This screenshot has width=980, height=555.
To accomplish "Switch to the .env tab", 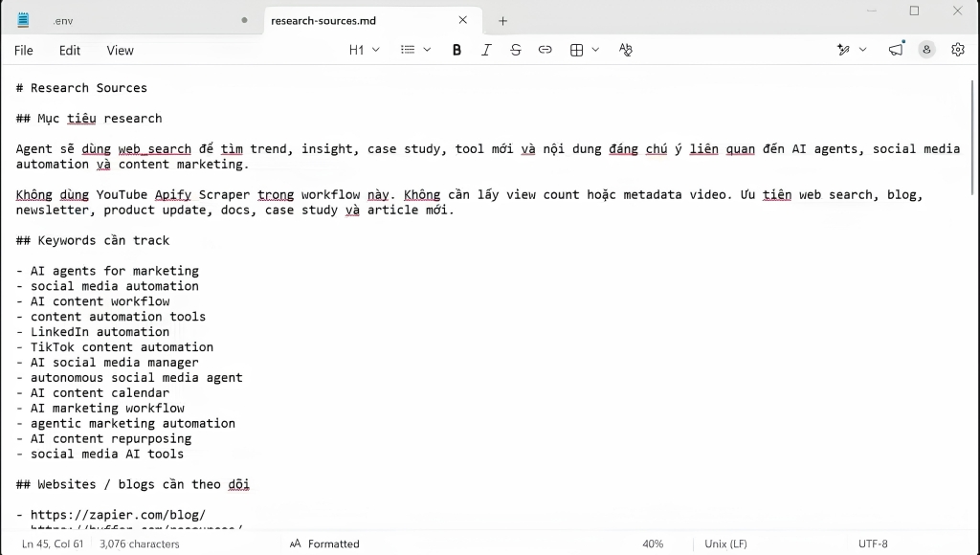I will click(63, 21).
